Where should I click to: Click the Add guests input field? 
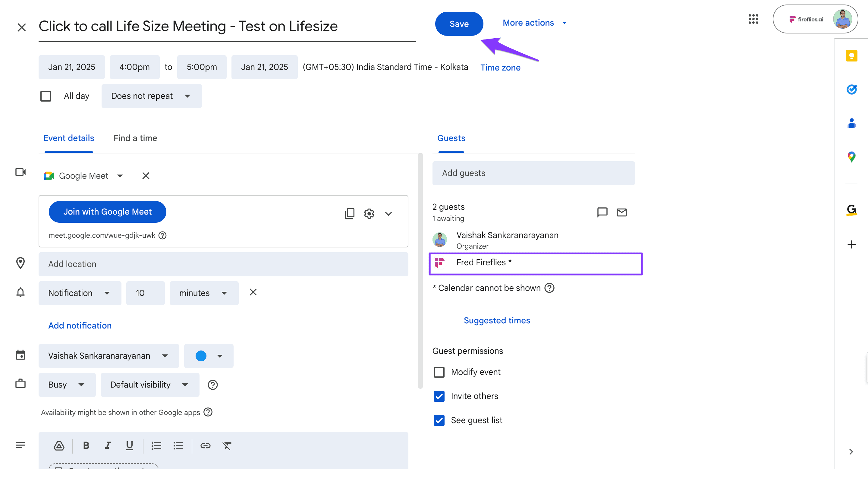pos(533,173)
